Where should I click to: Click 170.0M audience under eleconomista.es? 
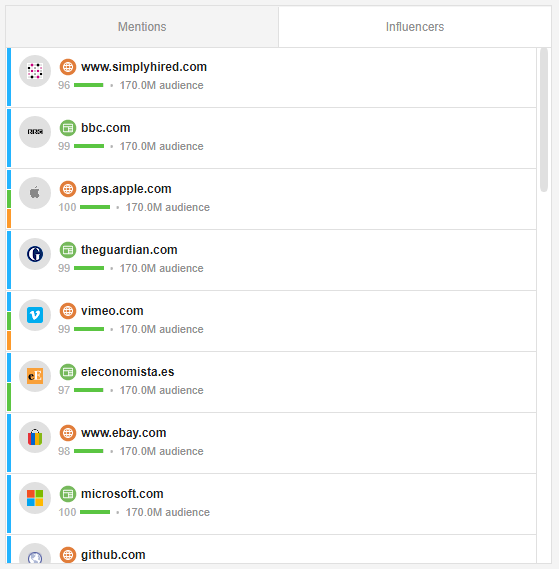tap(162, 390)
